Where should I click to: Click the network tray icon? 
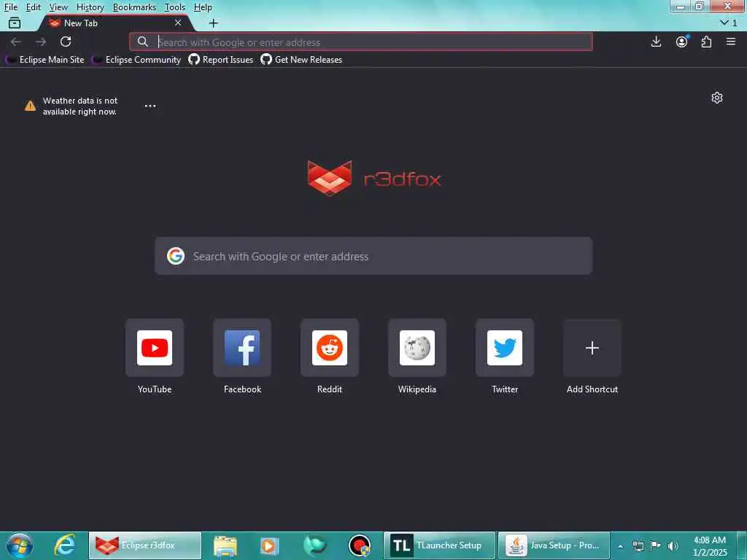point(638,546)
